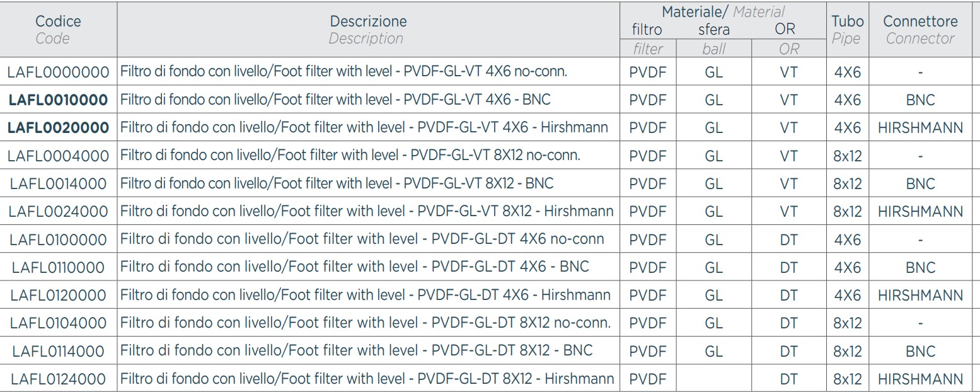
Task: Click the LAFL0014000 code cell
Action: click(x=58, y=183)
